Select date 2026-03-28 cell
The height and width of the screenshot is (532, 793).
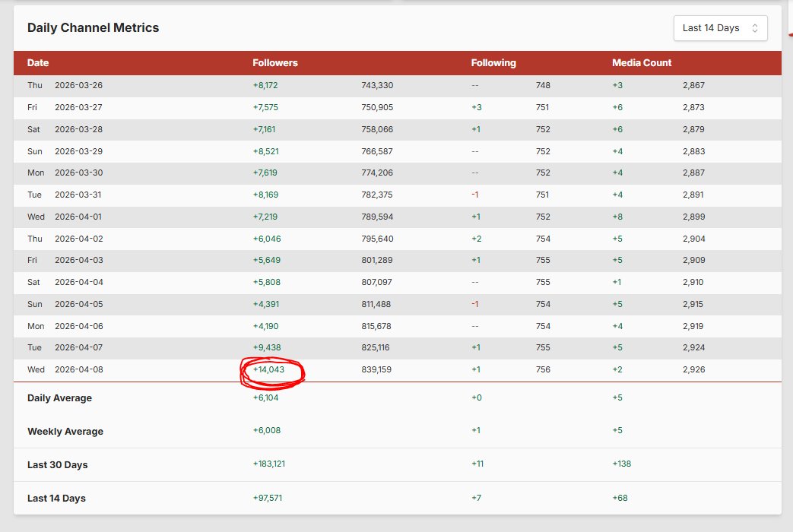78,129
